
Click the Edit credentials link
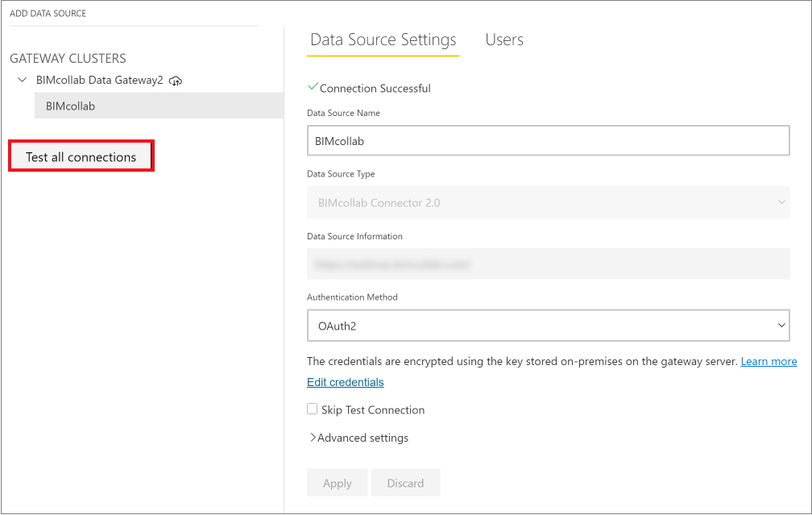click(346, 382)
